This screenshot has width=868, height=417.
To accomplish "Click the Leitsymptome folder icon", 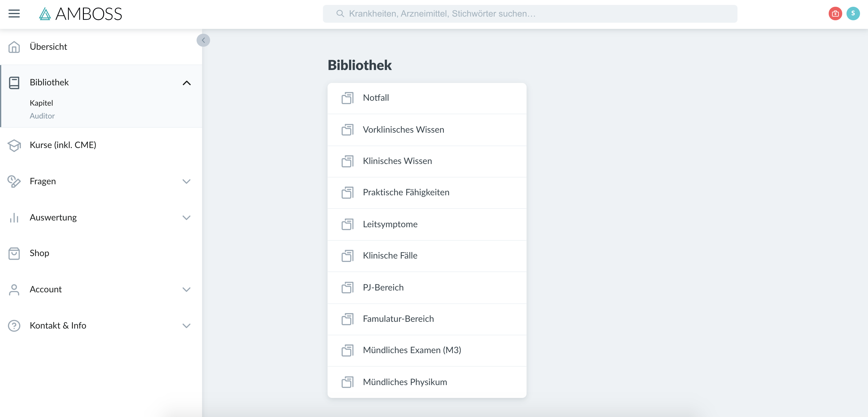I will point(347,224).
